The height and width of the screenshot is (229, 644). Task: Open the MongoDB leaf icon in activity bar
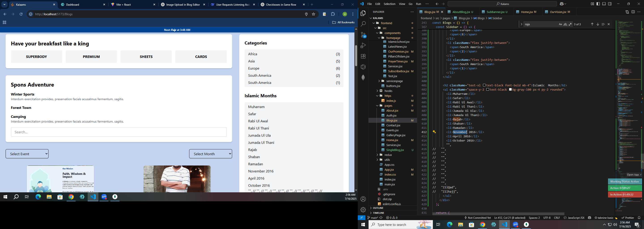[363, 78]
